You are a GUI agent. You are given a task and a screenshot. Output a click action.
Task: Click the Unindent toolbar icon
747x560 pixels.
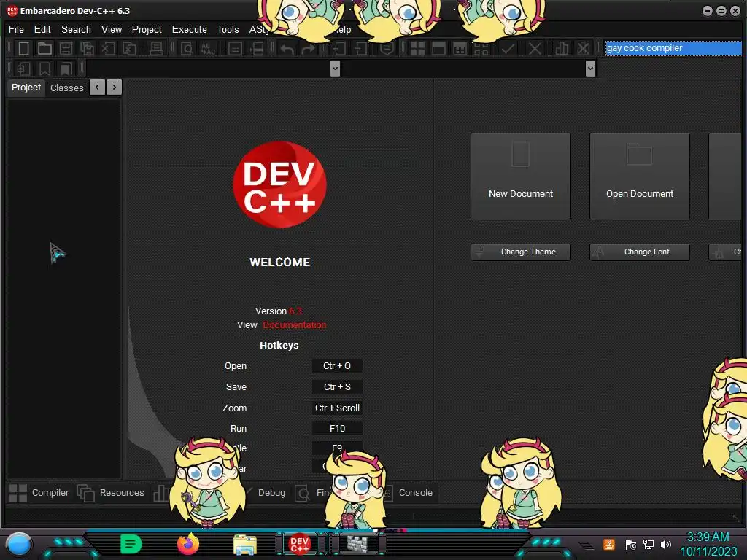click(360, 49)
